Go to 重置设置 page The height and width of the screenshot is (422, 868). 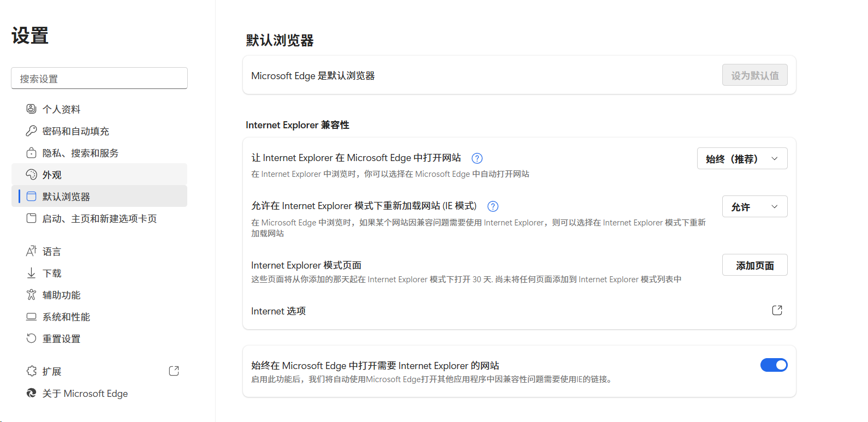(99, 338)
